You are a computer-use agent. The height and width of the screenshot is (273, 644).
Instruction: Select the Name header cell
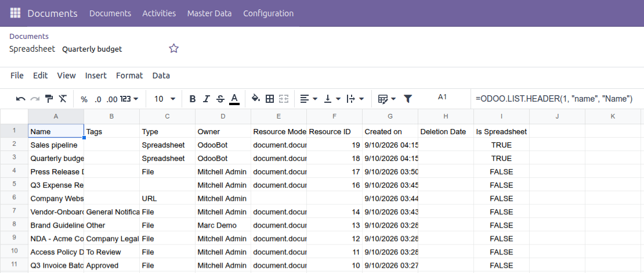pyautogui.click(x=56, y=132)
